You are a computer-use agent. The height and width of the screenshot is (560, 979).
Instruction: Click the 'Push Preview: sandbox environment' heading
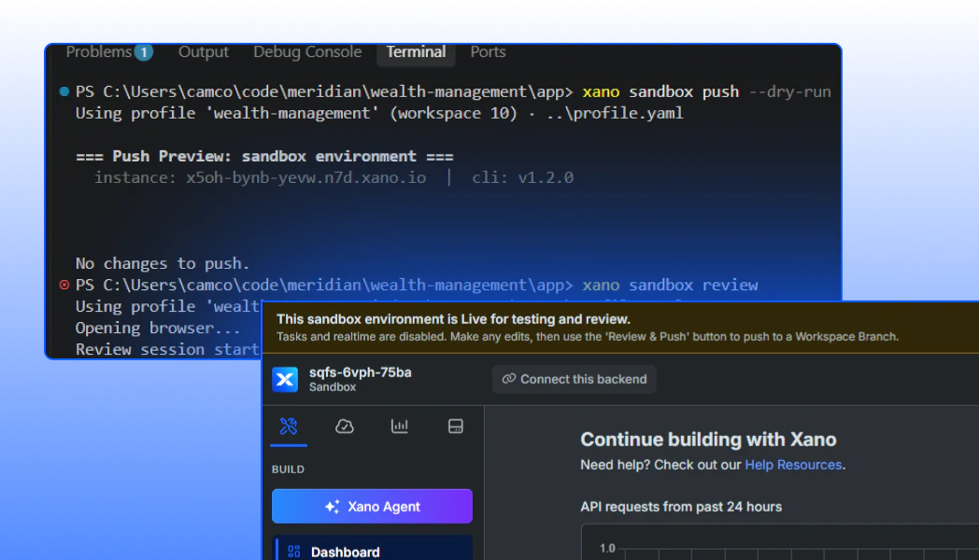point(264,156)
